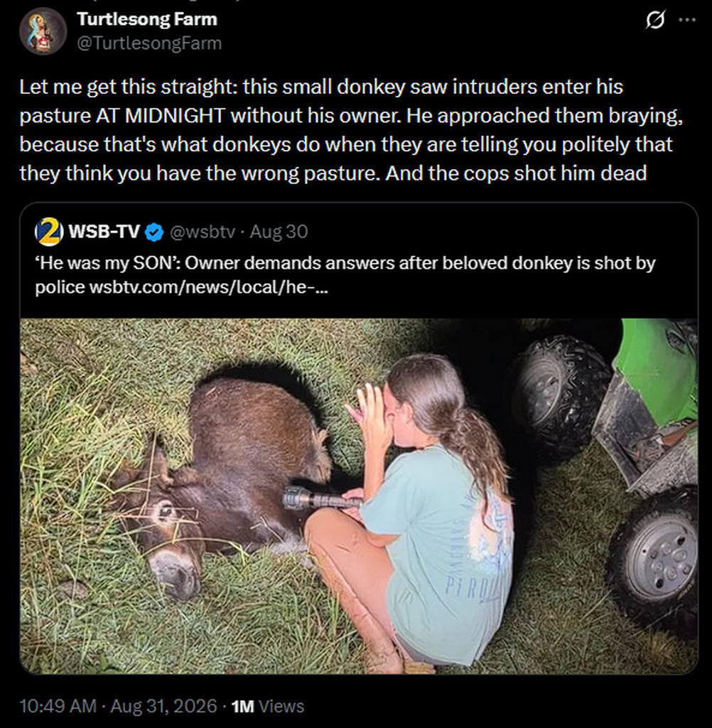Click the main tweet text about the donkey

click(351, 130)
